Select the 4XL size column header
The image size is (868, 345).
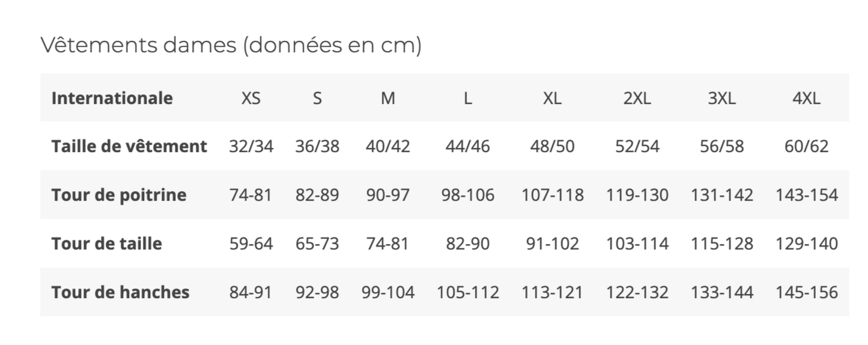[806, 98]
